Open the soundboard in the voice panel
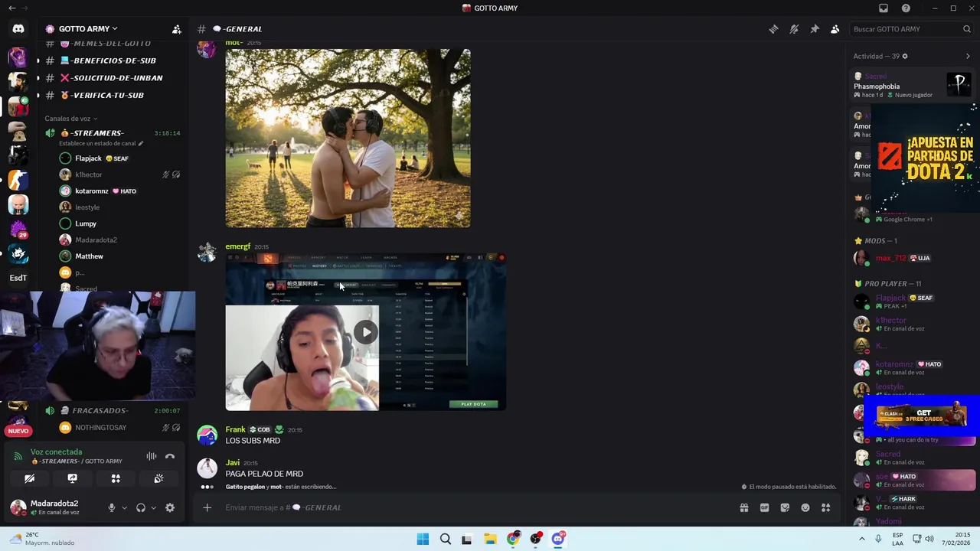This screenshot has width=980, height=551. (158, 478)
